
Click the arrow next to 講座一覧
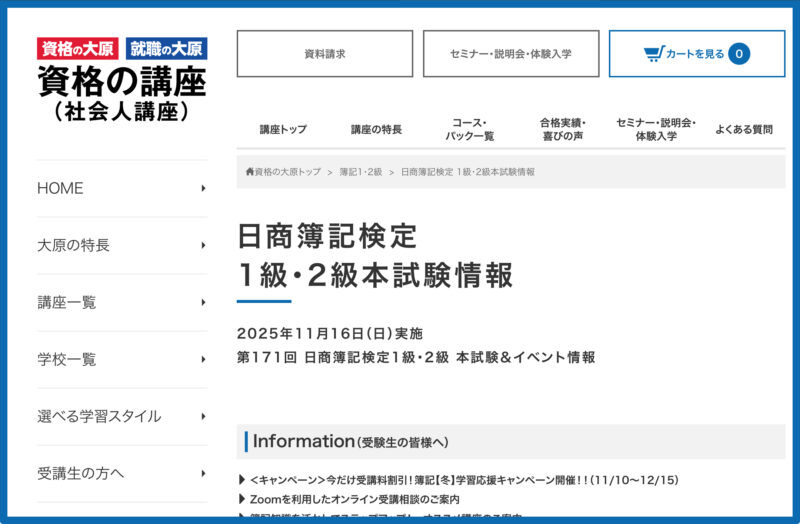[x=203, y=303]
